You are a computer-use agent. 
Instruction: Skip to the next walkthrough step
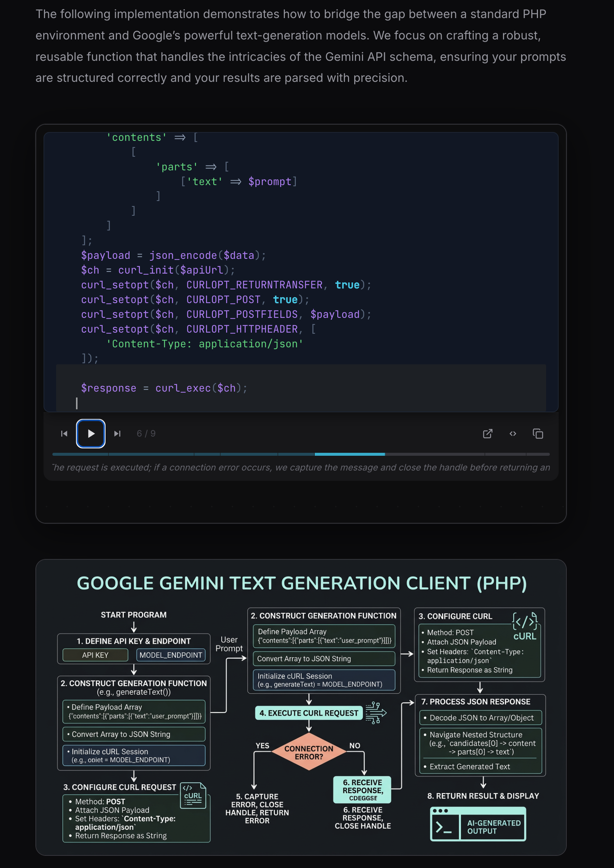[117, 434]
